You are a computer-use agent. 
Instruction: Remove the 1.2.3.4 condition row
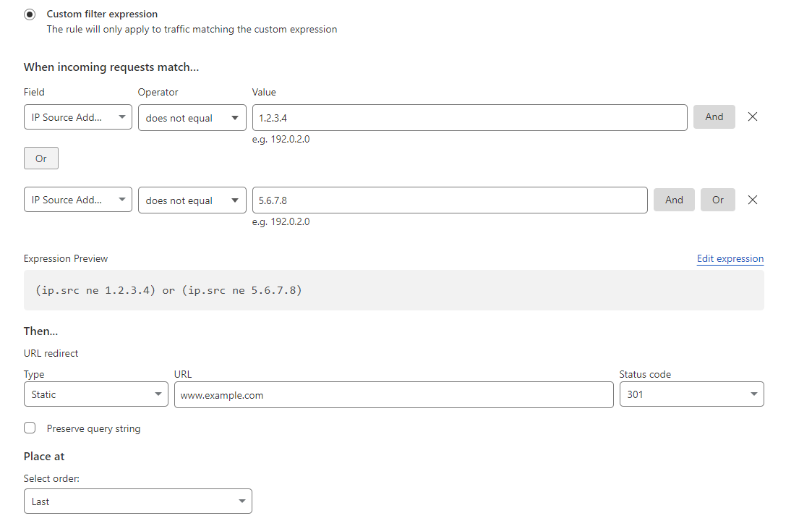[752, 117]
